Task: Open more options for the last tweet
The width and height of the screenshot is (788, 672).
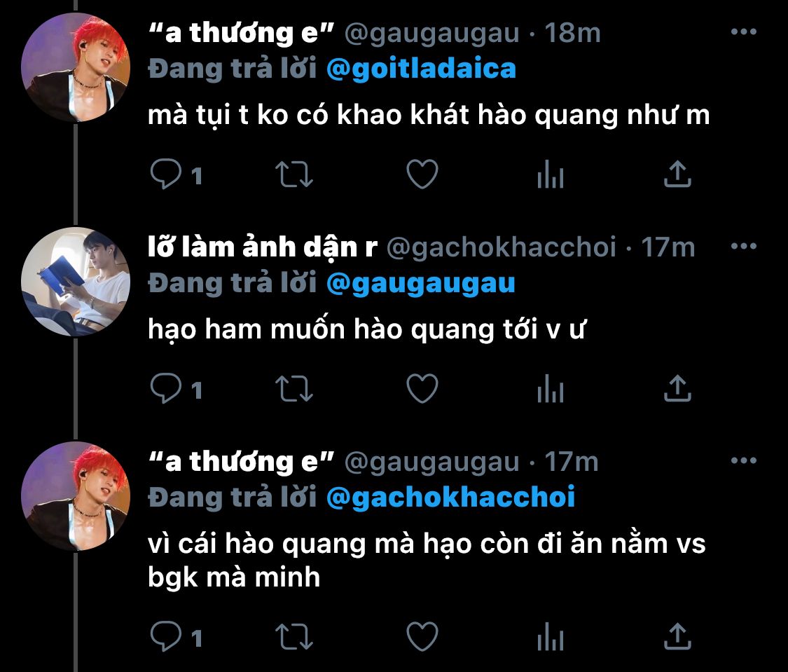Action: pos(744,460)
